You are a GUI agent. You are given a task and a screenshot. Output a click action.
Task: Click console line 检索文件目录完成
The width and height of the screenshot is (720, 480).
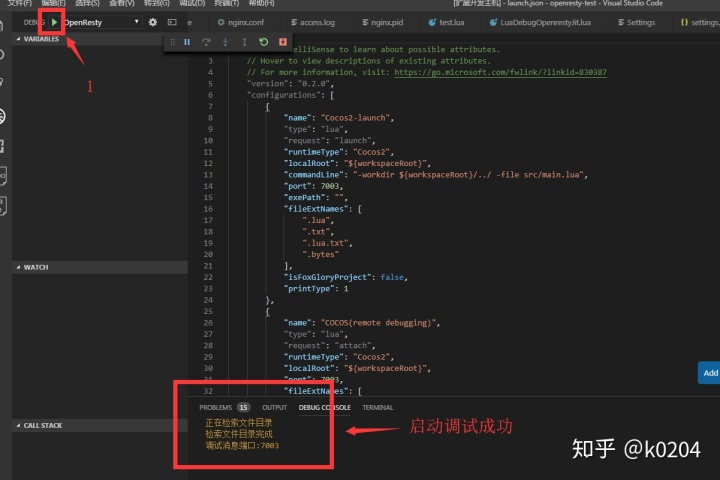pyautogui.click(x=239, y=434)
